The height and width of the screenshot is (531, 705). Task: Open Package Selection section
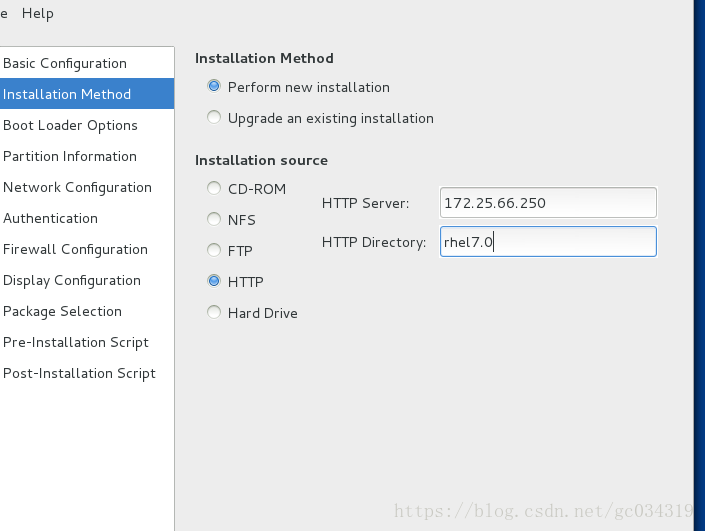pyautogui.click(x=62, y=311)
